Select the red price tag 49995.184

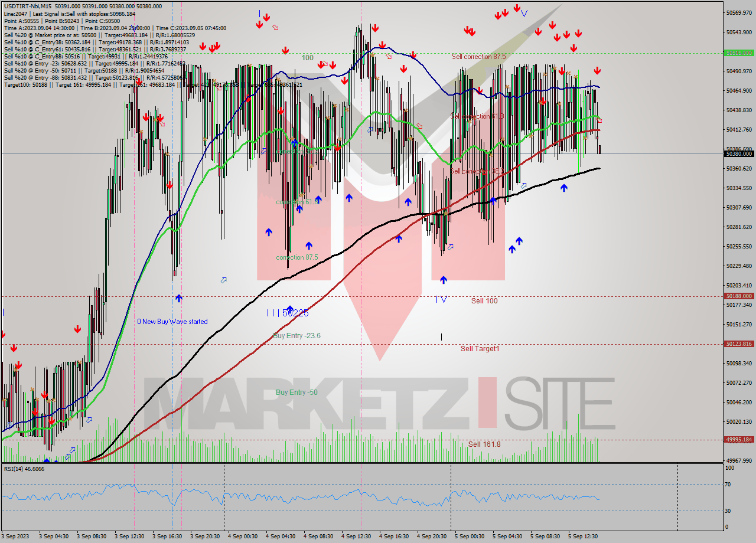(739, 440)
